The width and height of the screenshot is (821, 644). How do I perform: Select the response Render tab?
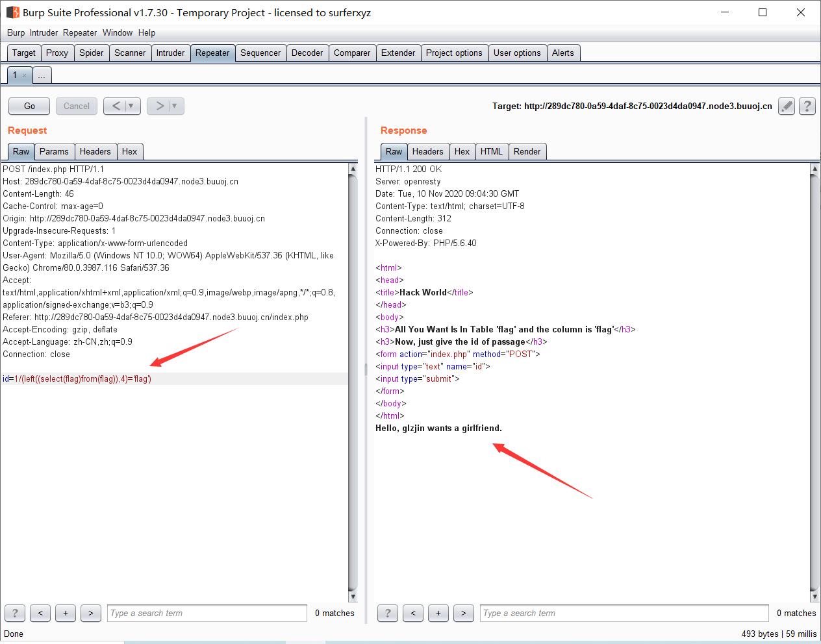527,151
